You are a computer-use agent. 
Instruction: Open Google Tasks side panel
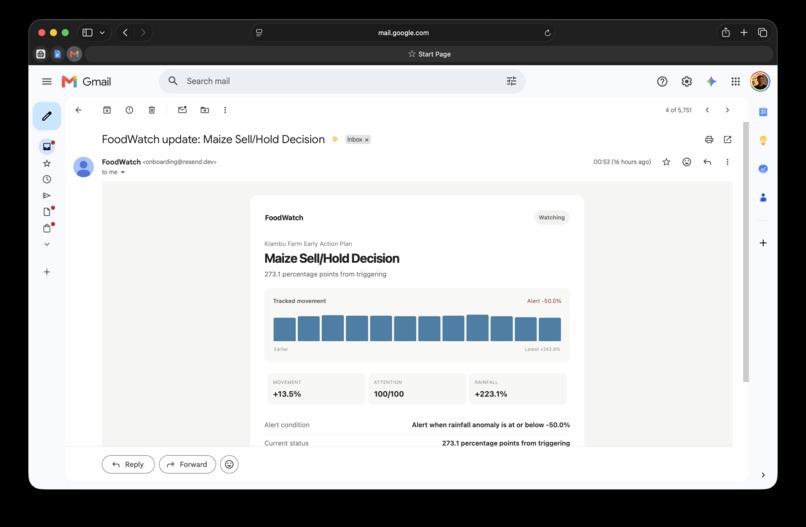click(763, 169)
